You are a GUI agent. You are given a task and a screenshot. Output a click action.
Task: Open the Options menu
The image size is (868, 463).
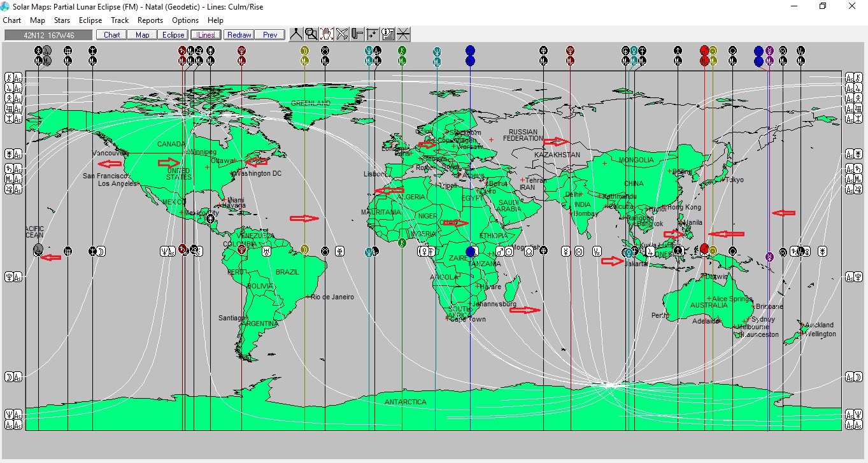[185, 20]
